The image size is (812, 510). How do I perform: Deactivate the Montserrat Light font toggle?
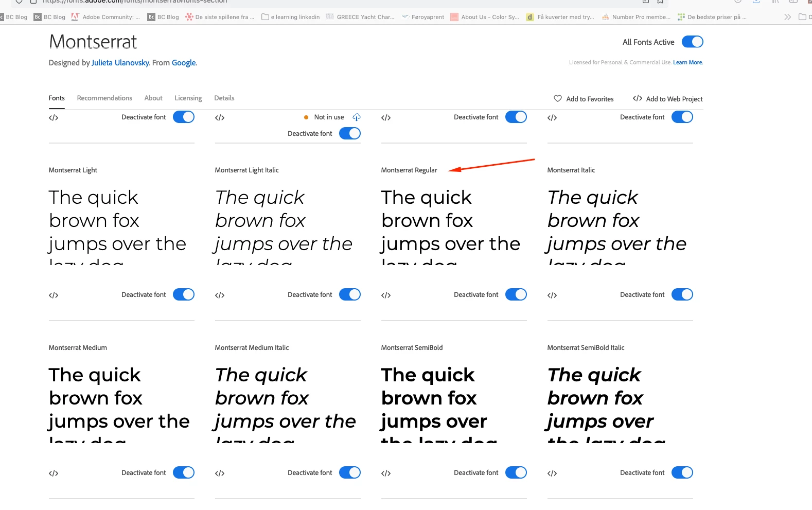[184, 294]
